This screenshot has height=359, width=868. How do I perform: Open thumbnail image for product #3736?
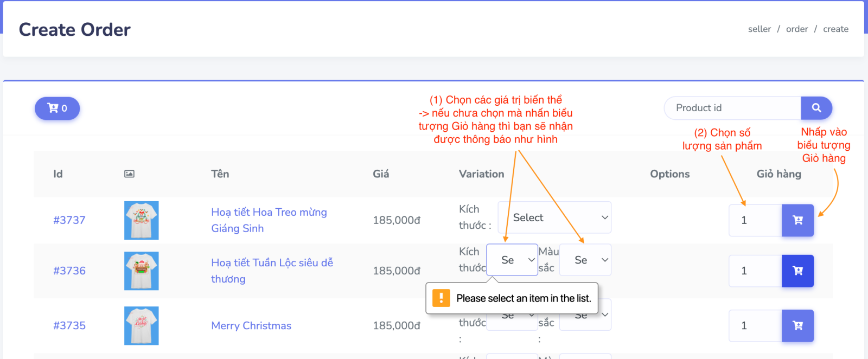(141, 271)
